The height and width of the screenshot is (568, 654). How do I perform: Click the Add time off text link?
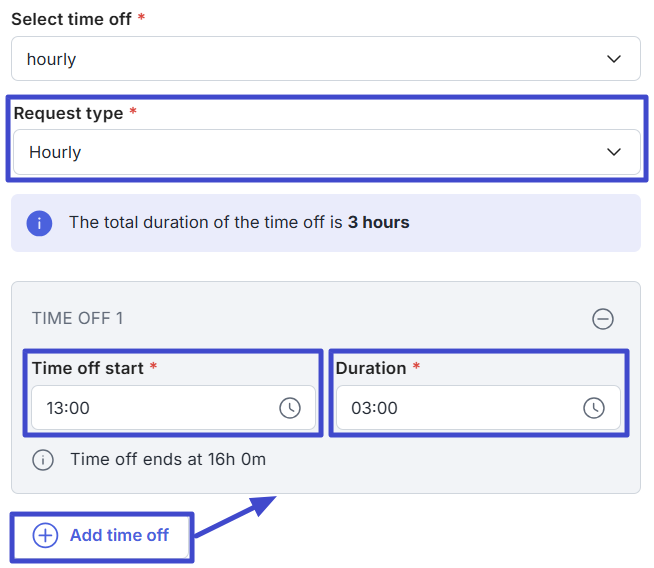pos(119,535)
